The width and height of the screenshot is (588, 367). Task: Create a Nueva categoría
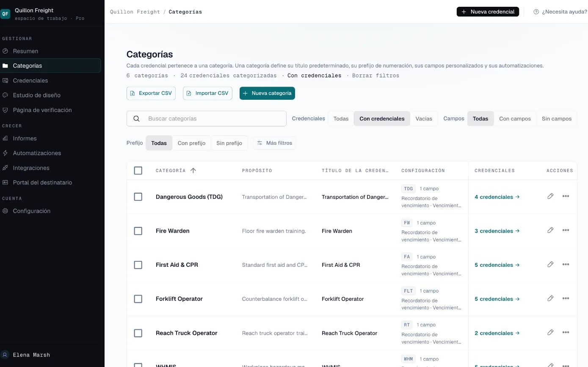pyautogui.click(x=267, y=93)
